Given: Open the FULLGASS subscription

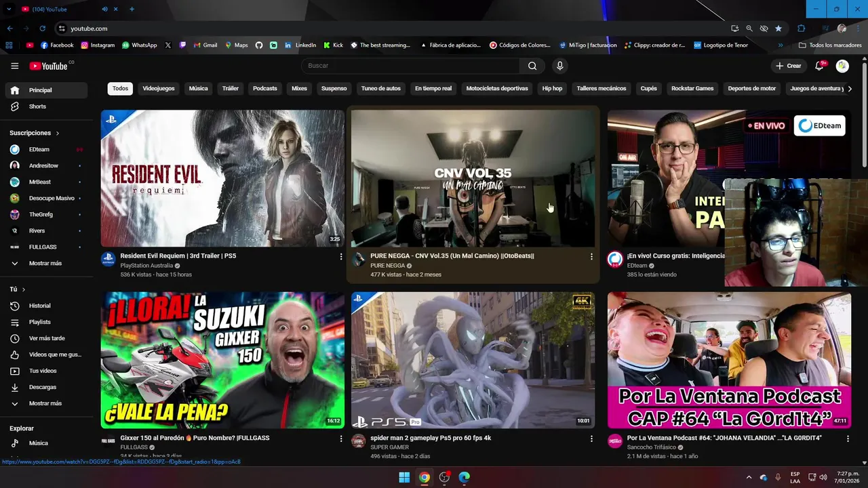Looking at the screenshot, I should [46, 247].
